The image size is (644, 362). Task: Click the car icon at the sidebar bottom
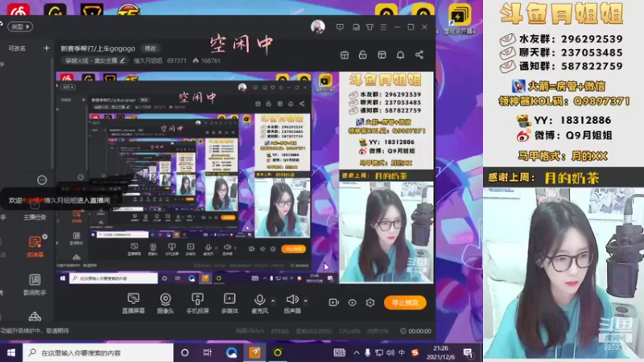tap(35, 317)
